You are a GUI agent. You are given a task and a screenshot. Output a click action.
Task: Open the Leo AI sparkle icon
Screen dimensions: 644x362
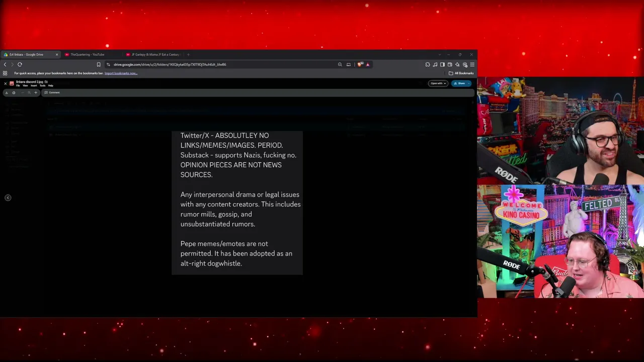pyautogui.click(x=457, y=64)
